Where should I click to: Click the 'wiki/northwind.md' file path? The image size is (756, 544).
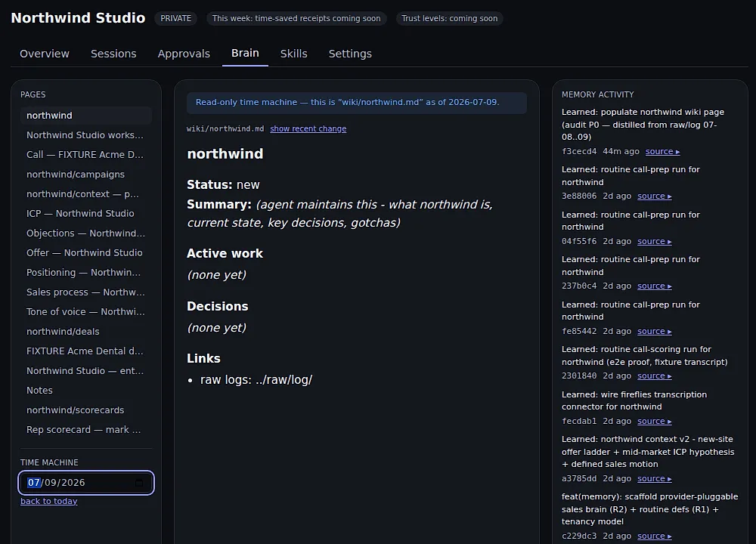click(225, 128)
